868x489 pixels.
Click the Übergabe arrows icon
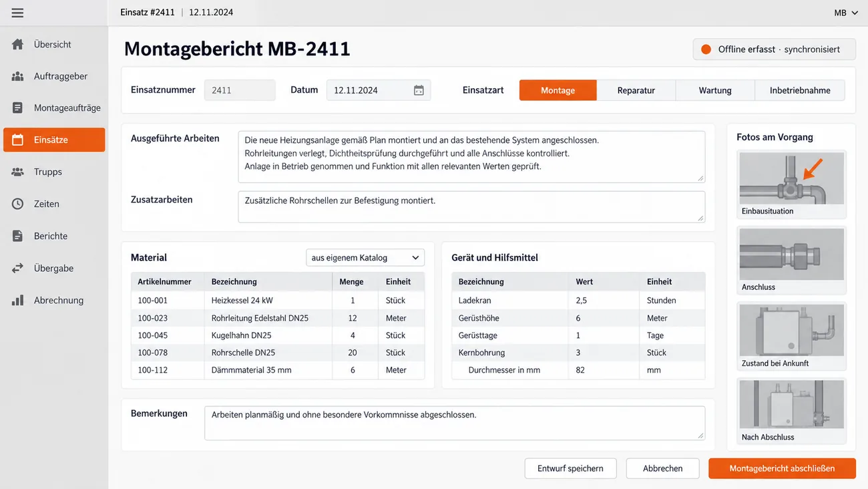point(18,268)
